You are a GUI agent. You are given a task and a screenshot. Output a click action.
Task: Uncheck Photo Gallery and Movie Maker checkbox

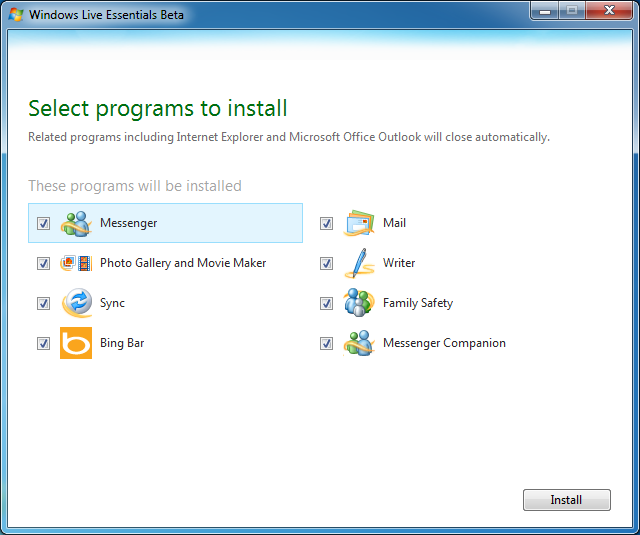pyautogui.click(x=43, y=263)
